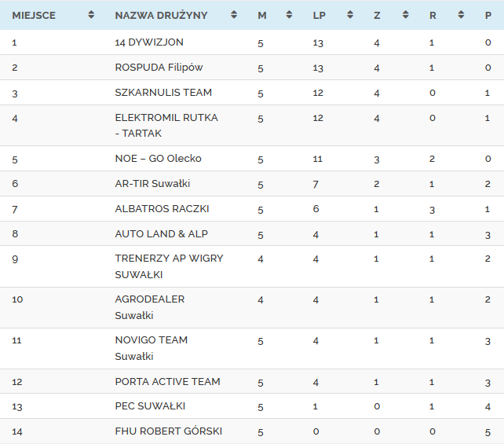
Task: Select the 14 DYWIZJON team row
Action: click(x=149, y=42)
